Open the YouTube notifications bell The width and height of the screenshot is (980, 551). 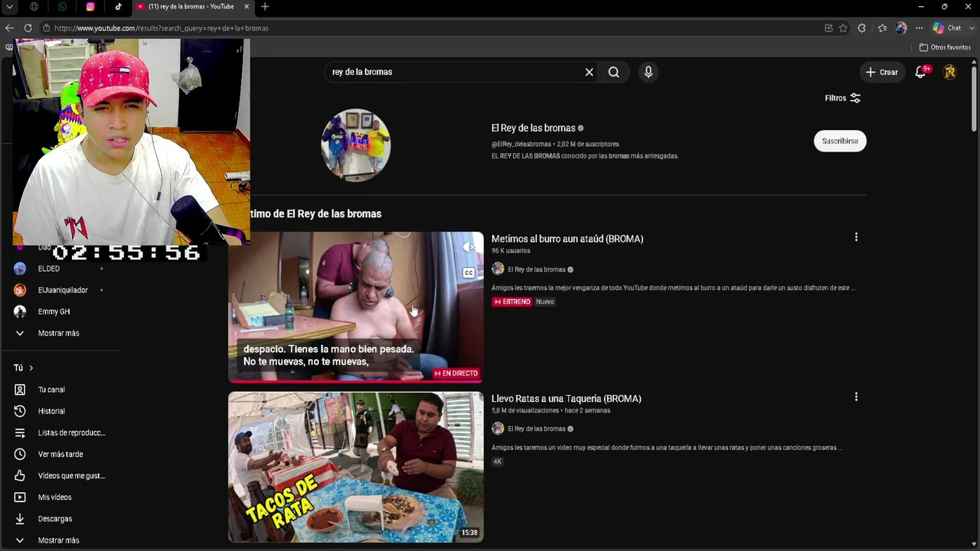point(921,72)
